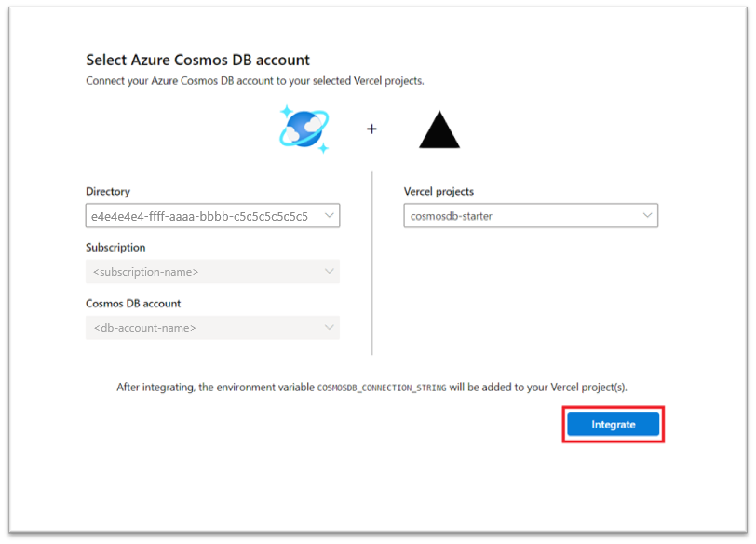The image size is (756, 544).
Task: Click the black Vercel triangle logo
Action: pyautogui.click(x=439, y=129)
